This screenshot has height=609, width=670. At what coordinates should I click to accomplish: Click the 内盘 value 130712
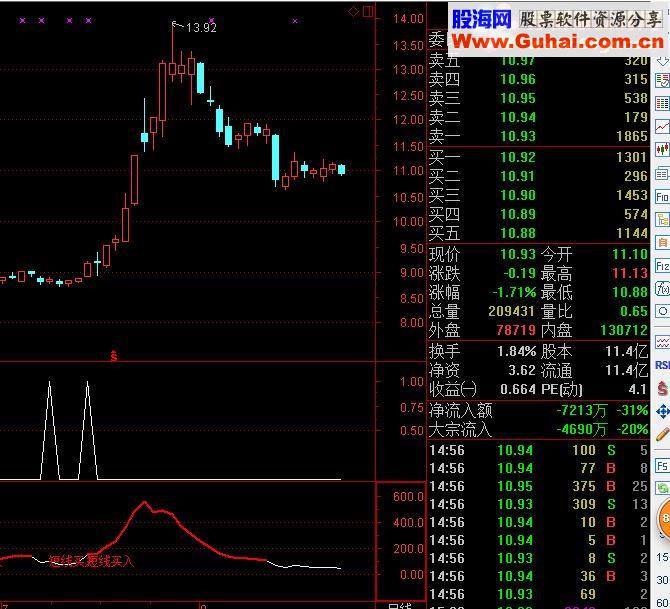(x=624, y=330)
